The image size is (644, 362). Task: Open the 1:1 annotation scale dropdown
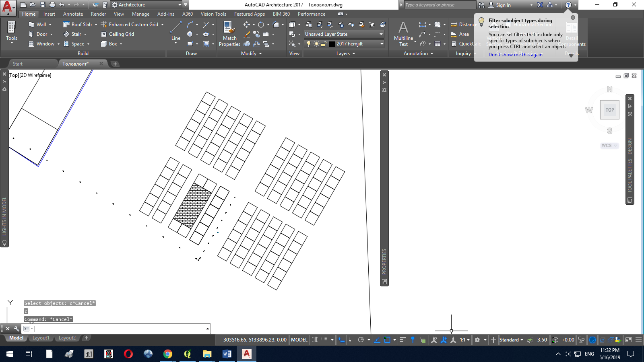click(x=465, y=340)
